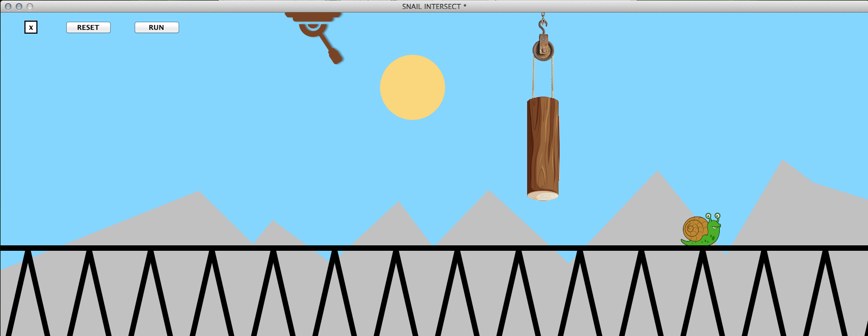Close the SNAIL INTERSECT window
The height and width of the screenshot is (336, 868).
pos(8,7)
